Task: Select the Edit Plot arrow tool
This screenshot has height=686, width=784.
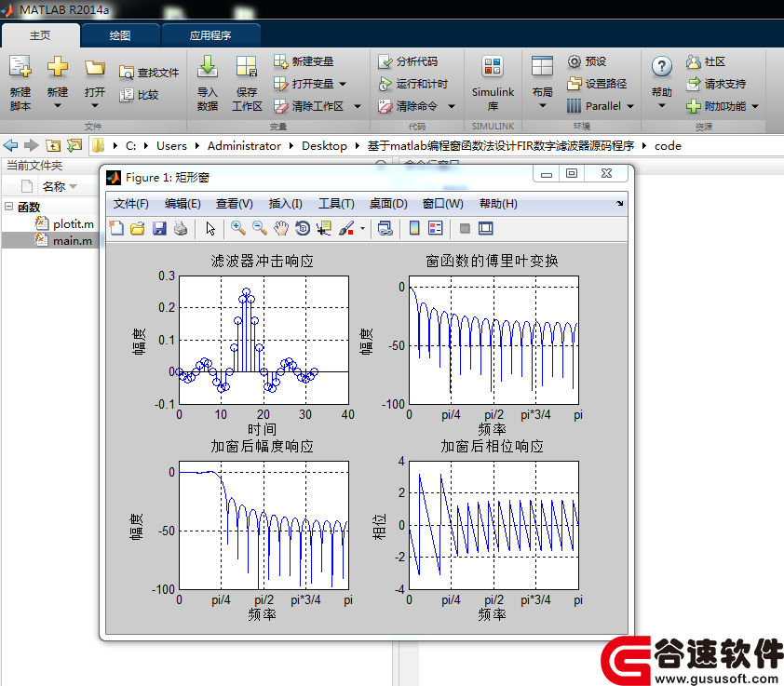Action: [x=210, y=228]
